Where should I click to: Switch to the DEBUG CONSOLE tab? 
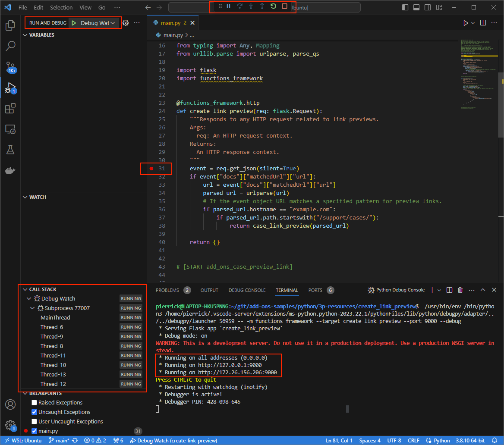click(247, 290)
